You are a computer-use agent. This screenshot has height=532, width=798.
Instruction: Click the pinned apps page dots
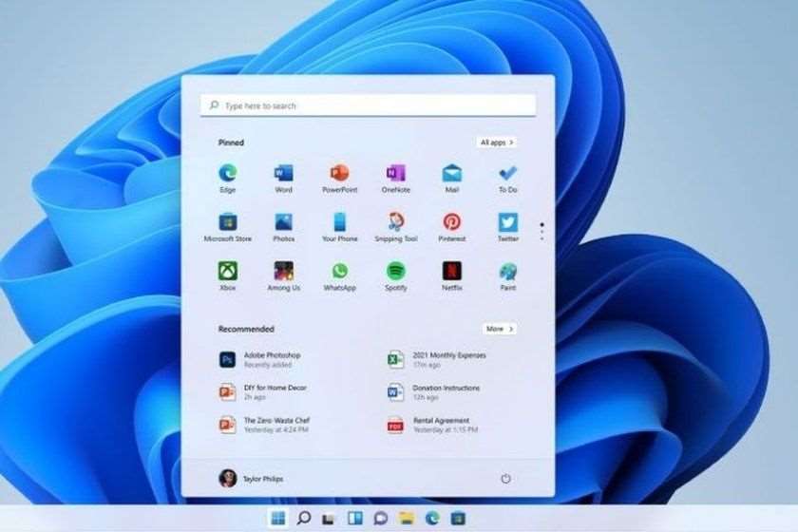click(542, 232)
